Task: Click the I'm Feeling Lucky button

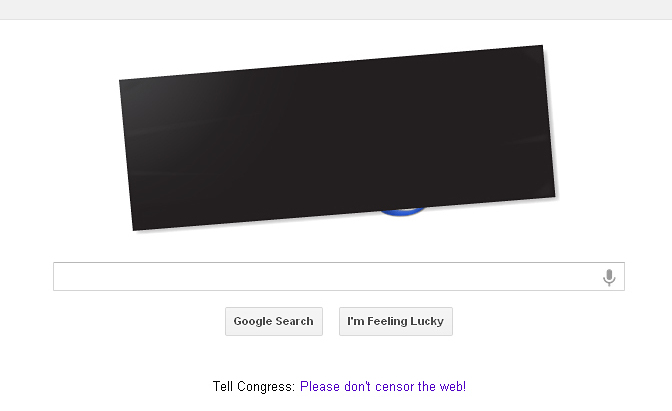Action: tap(396, 321)
